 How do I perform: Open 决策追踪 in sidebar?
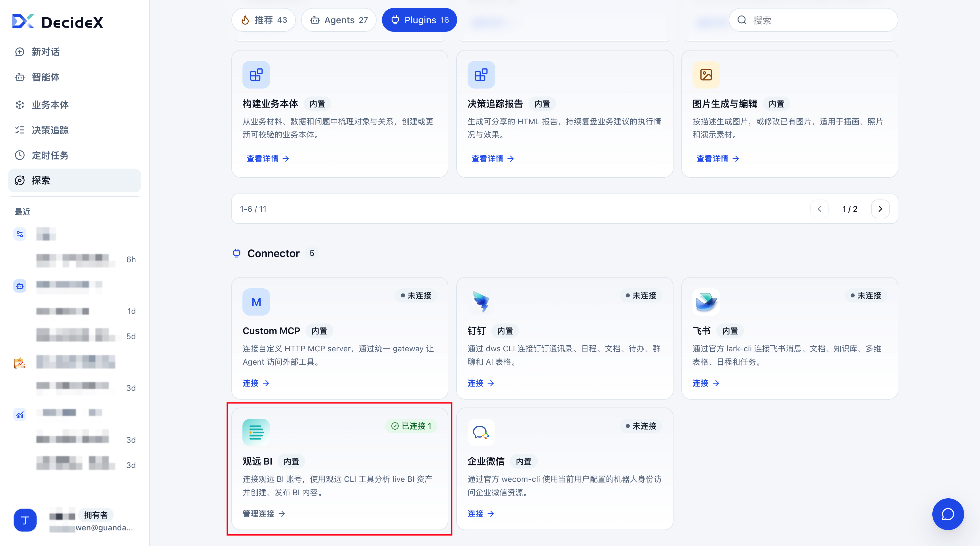click(75, 130)
